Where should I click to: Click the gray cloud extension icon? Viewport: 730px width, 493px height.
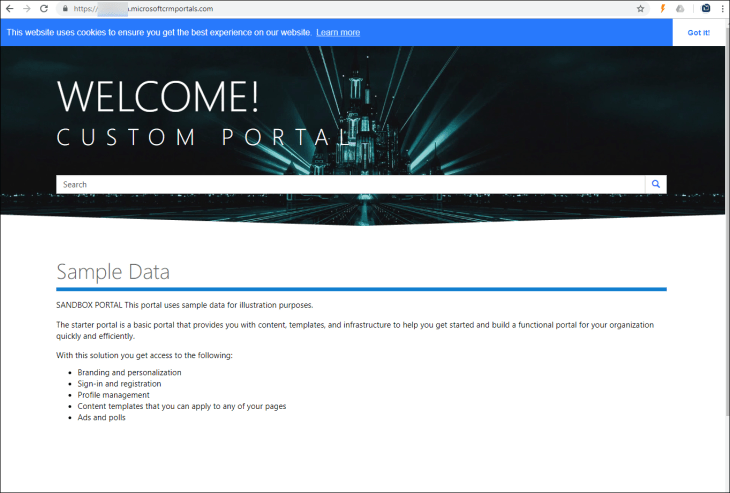(x=681, y=8)
